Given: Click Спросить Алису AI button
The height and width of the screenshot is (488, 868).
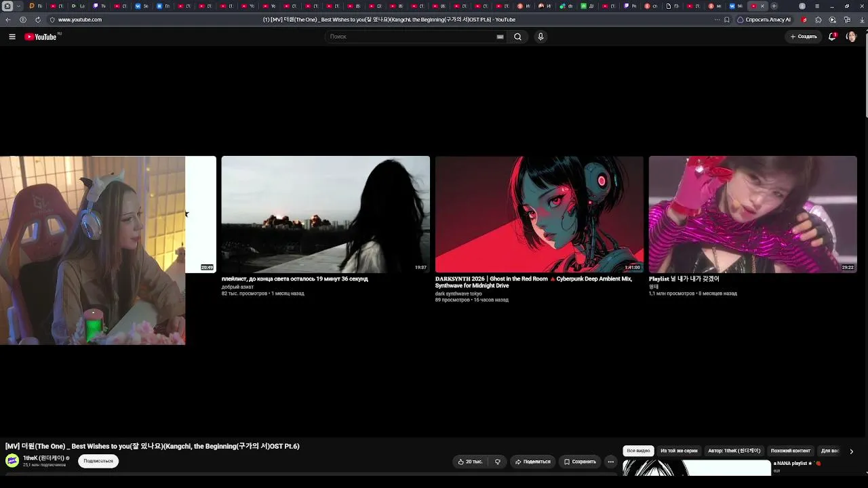Looking at the screenshot, I should click(x=764, y=20).
